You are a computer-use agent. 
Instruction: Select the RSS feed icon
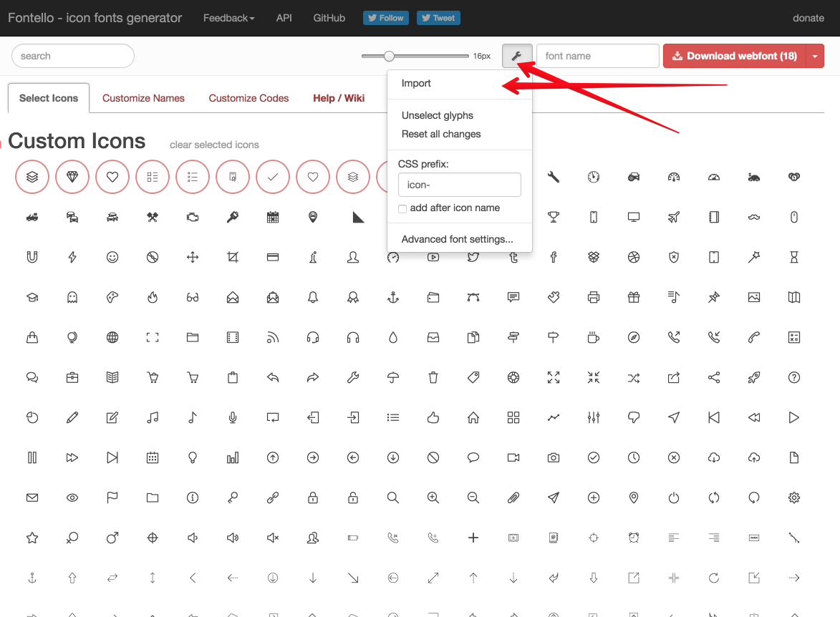pos(273,337)
